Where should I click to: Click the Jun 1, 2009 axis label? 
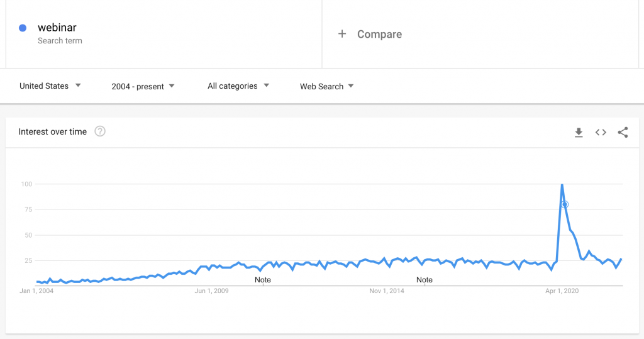(x=211, y=291)
